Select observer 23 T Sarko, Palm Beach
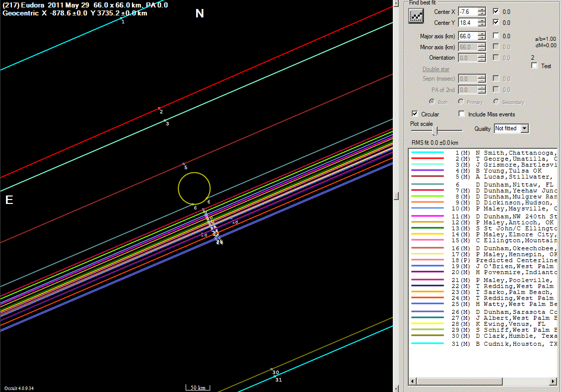 [483, 292]
